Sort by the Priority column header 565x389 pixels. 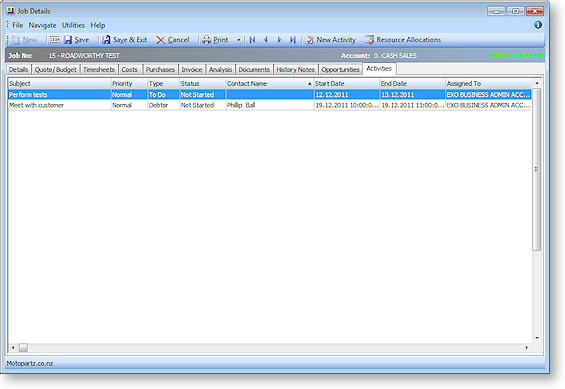click(129, 84)
